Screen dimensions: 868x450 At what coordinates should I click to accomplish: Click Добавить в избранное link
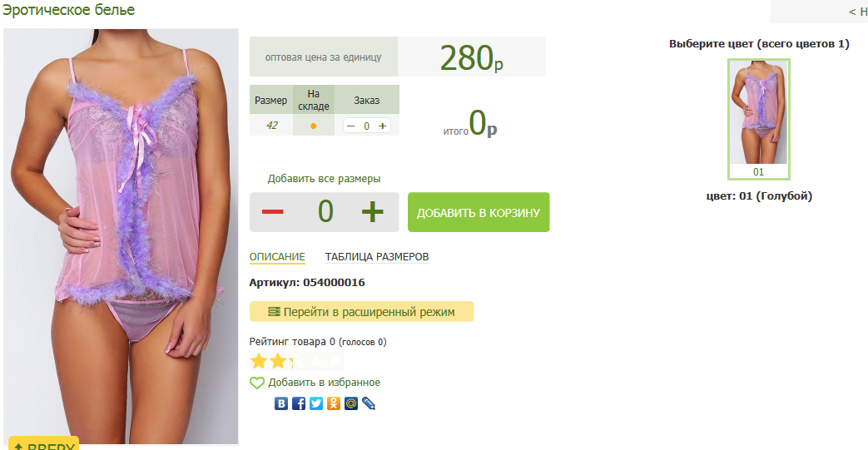tap(324, 383)
